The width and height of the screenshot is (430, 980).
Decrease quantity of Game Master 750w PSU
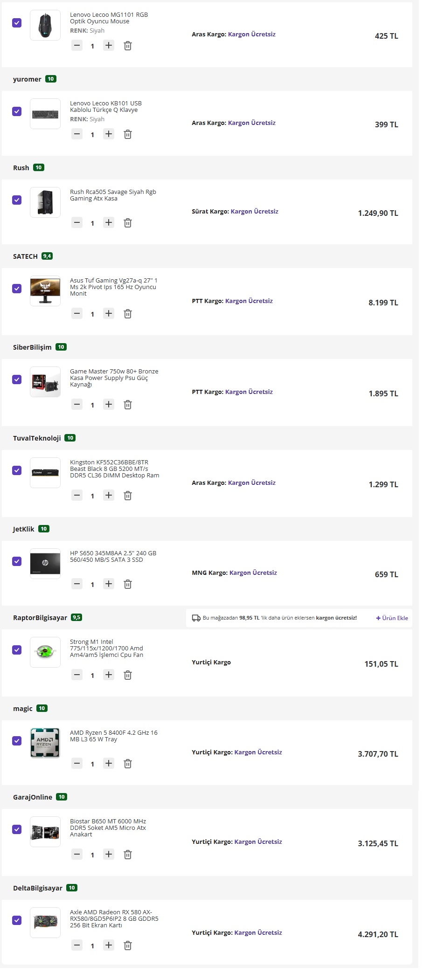[77, 405]
